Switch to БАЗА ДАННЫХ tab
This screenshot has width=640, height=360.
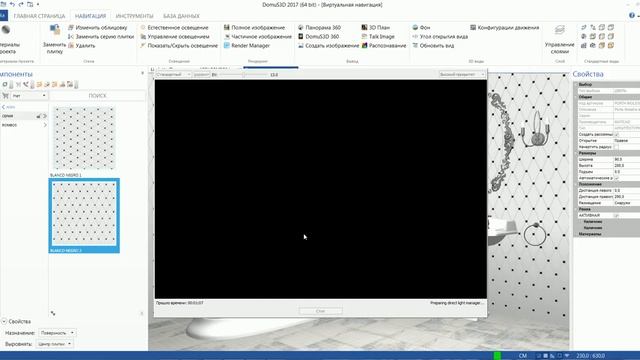point(181,16)
